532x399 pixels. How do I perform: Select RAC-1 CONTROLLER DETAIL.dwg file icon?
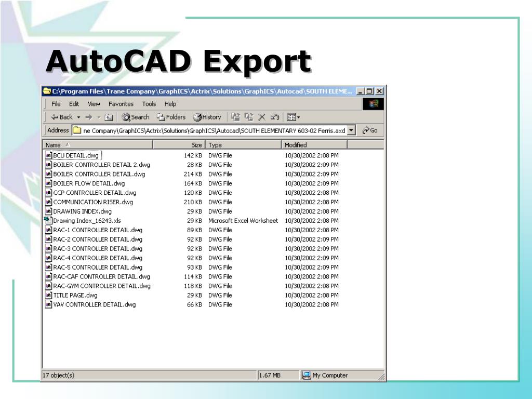tap(48, 230)
